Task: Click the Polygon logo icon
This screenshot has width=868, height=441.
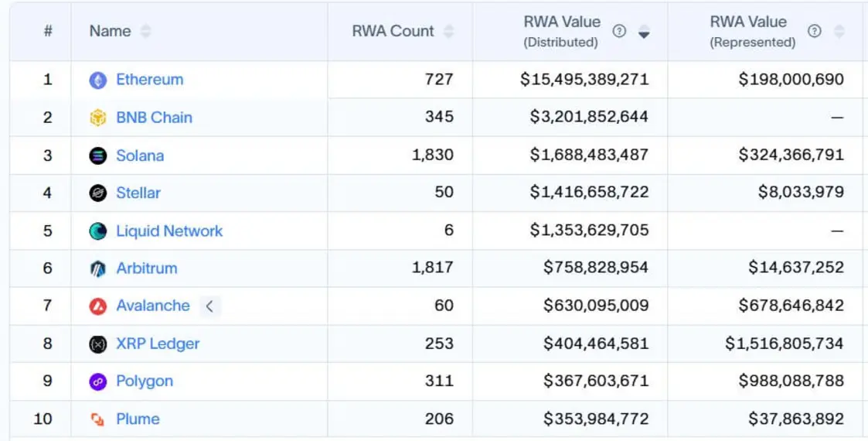Action: click(x=98, y=381)
